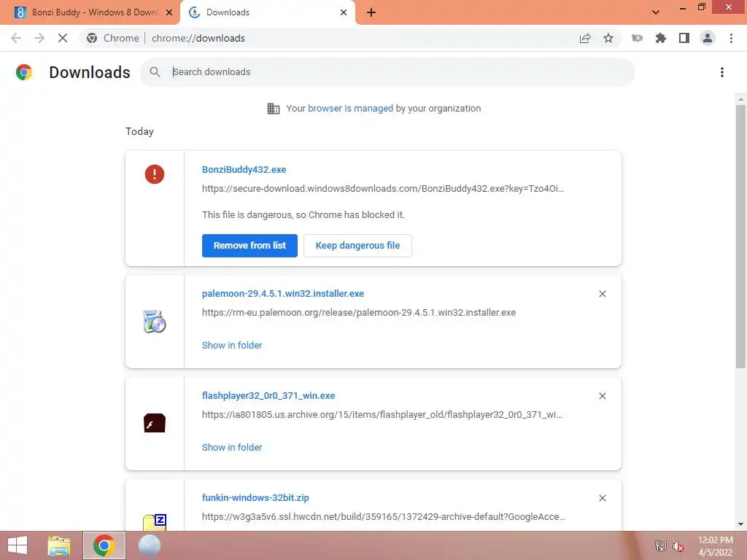Click the BonziBuddy download source URL
Viewport: 747px width, 560px height.
coord(382,189)
